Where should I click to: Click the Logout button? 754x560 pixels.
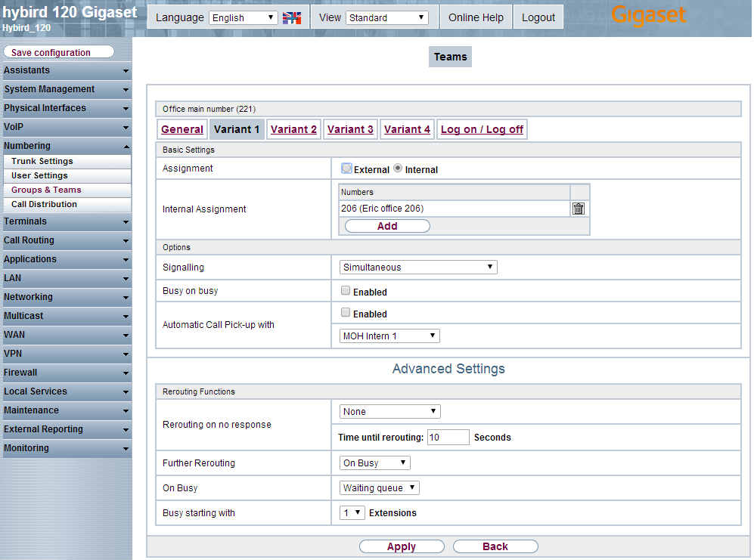(x=538, y=18)
